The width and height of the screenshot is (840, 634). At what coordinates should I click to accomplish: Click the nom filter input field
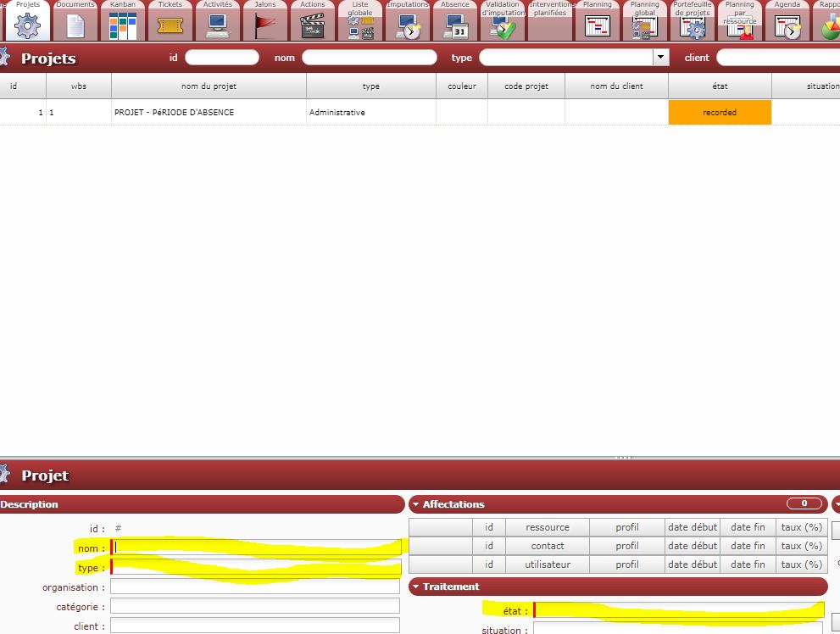370,58
